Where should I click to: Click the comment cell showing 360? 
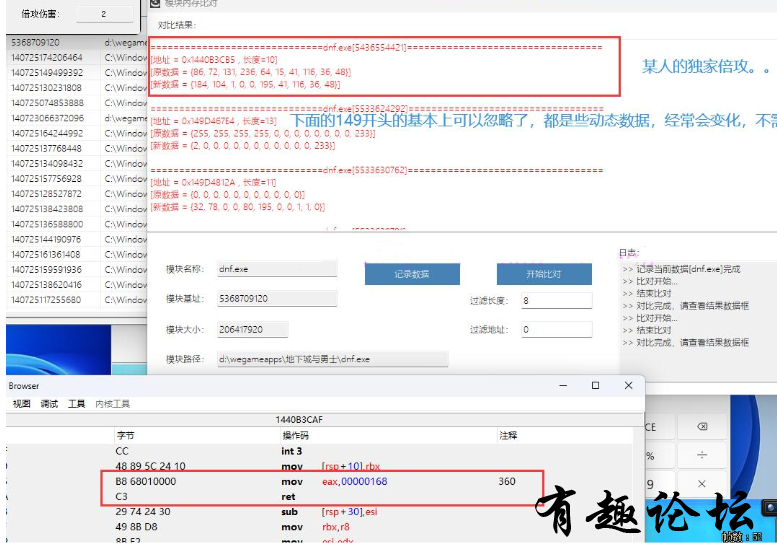pyautogui.click(x=507, y=481)
